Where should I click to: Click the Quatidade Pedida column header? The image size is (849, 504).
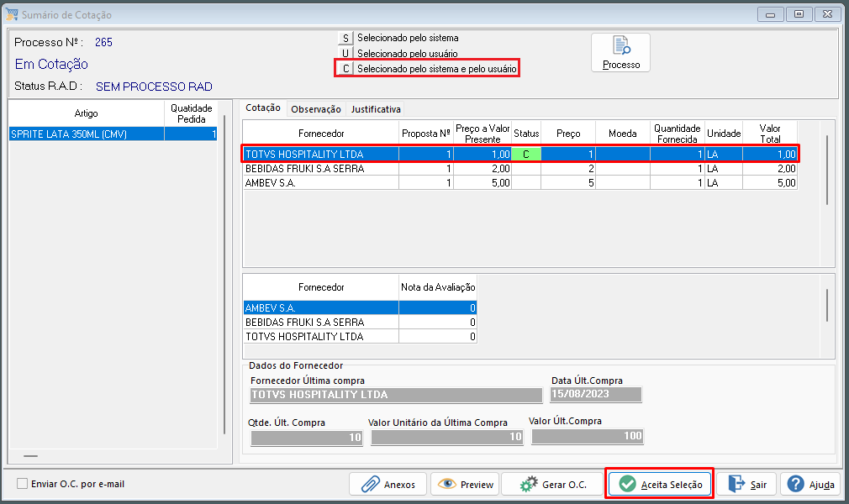tap(191, 113)
